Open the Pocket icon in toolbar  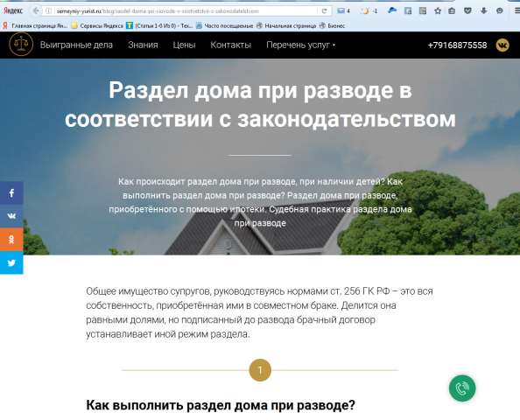point(467,11)
